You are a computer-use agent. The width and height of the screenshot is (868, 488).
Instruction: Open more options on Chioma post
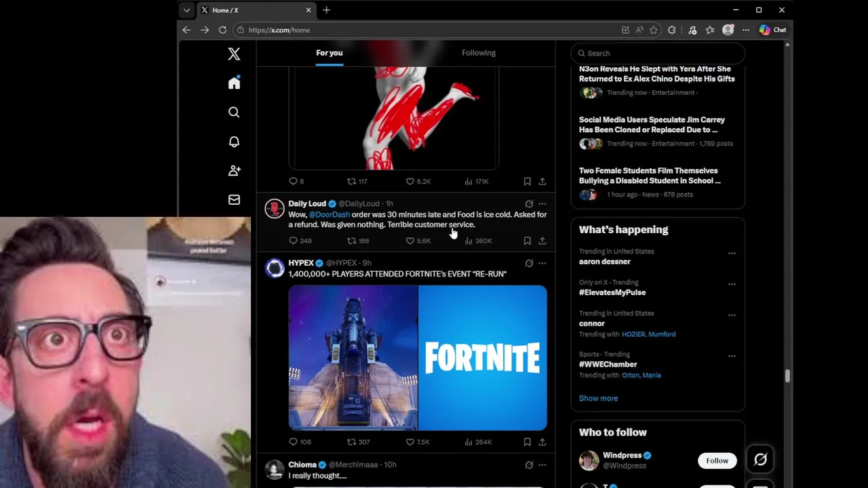[x=542, y=465]
